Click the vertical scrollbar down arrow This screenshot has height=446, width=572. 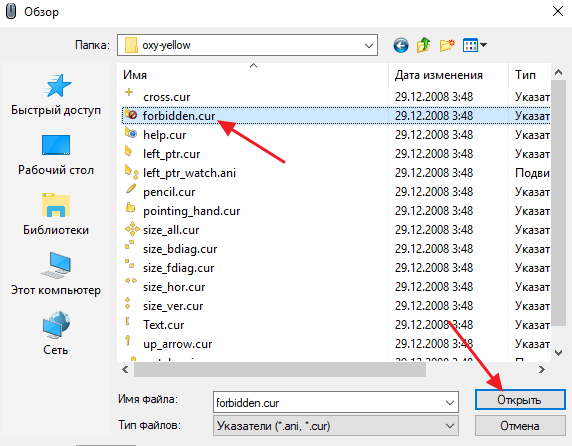coord(558,353)
